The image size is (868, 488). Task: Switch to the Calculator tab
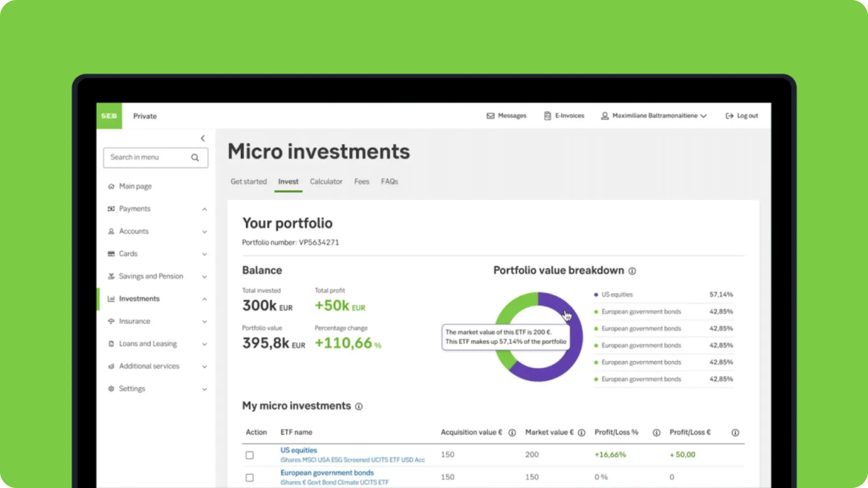coord(326,182)
